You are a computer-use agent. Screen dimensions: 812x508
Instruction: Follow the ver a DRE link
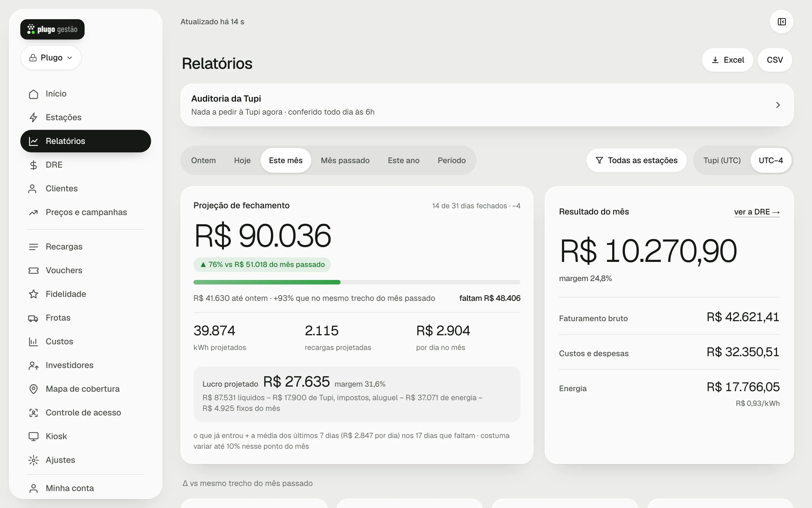click(x=757, y=212)
